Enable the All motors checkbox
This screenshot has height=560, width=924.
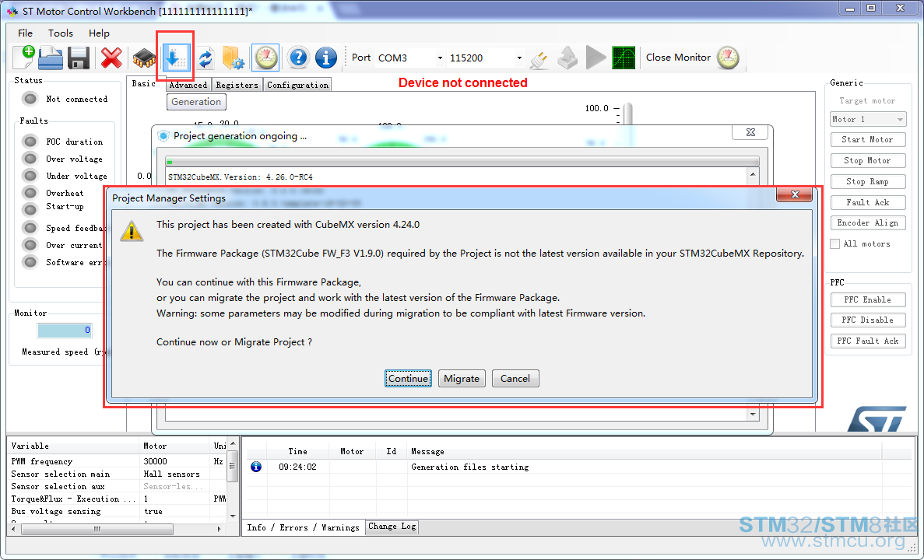pos(835,243)
